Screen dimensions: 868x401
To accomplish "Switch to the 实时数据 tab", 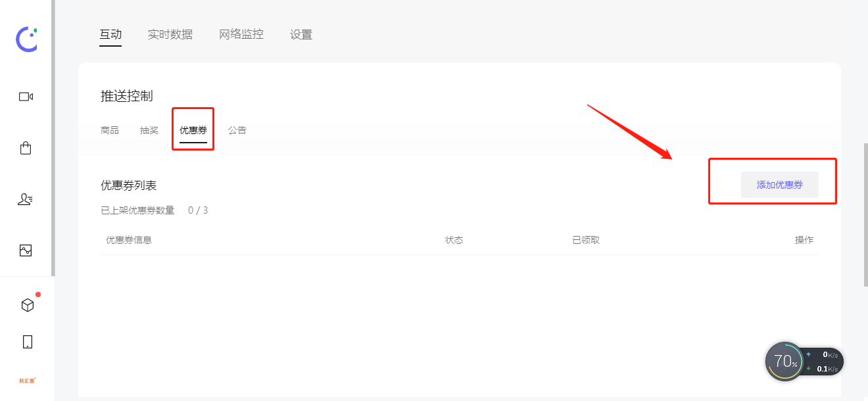I will click(x=170, y=34).
